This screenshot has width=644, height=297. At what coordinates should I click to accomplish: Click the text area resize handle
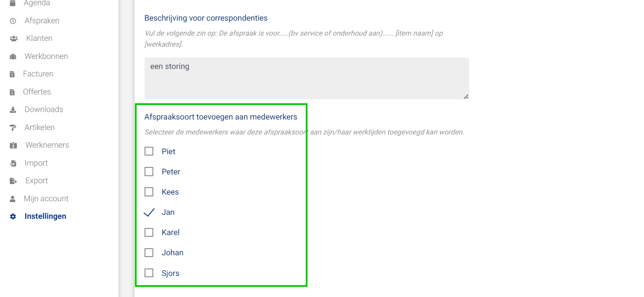(466, 96)
